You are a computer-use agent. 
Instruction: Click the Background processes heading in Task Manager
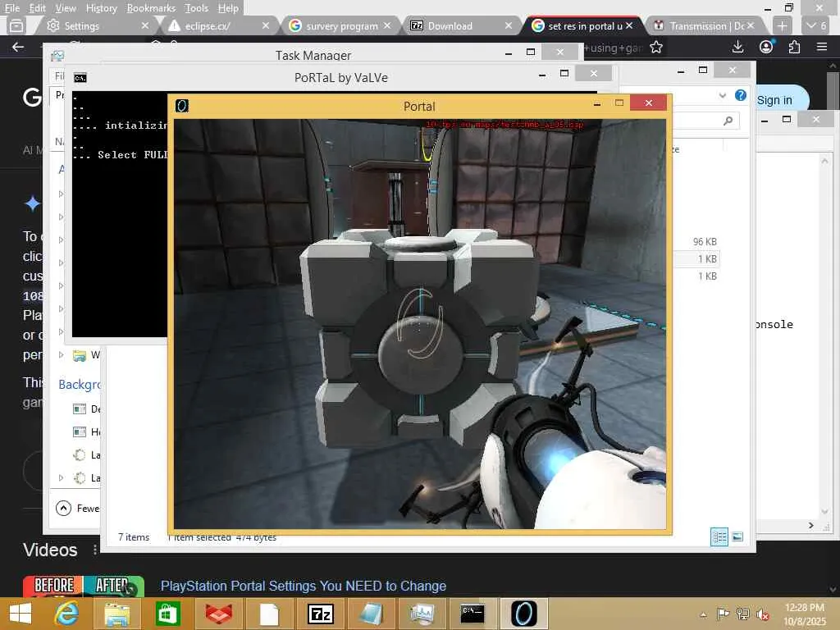80,384
